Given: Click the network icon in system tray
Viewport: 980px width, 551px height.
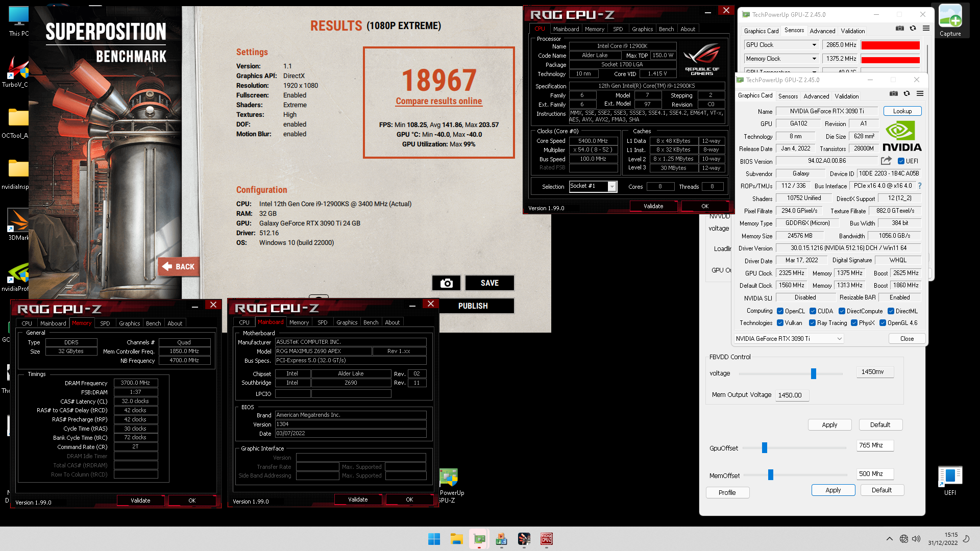Looking at the screenshot, I should pos(903,539).
